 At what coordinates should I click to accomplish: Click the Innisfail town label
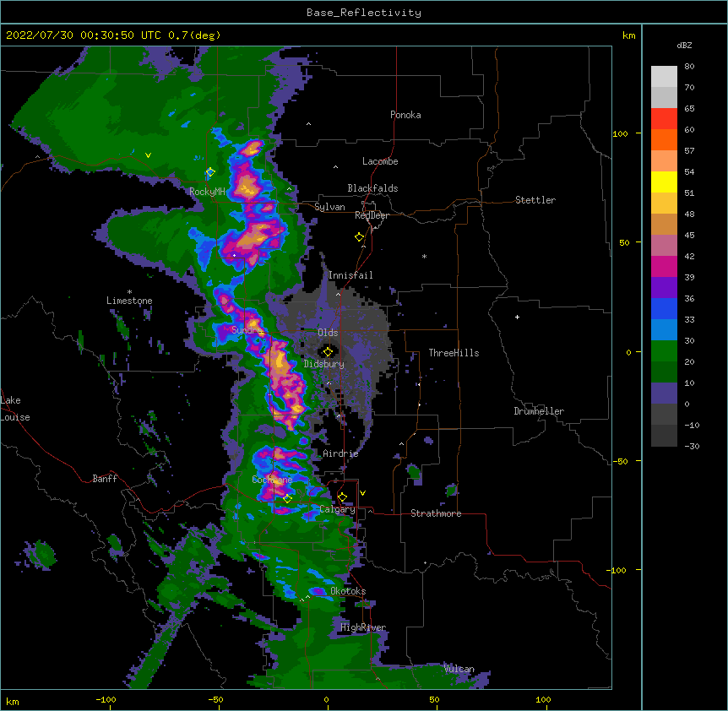(350, 275)
